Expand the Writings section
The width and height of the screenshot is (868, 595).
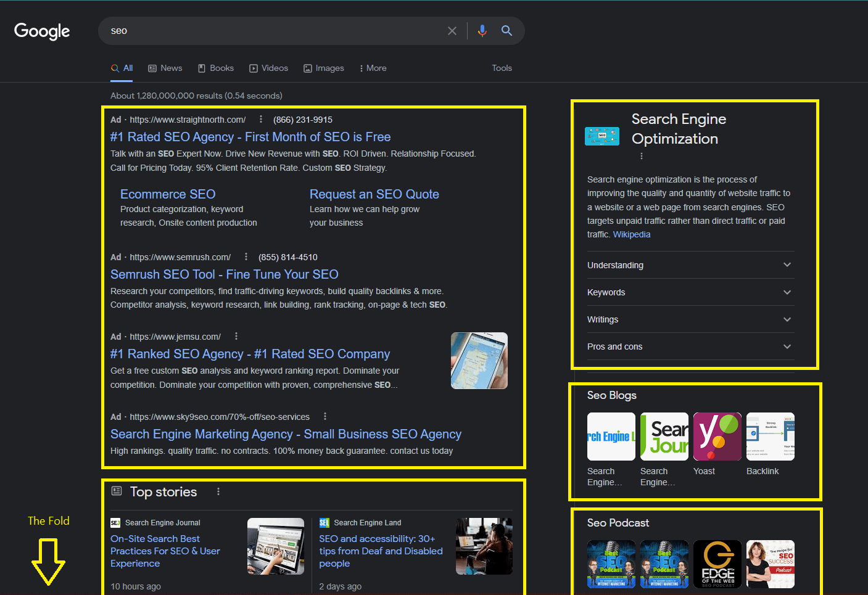pyautogui.click(x=690, y=319)
